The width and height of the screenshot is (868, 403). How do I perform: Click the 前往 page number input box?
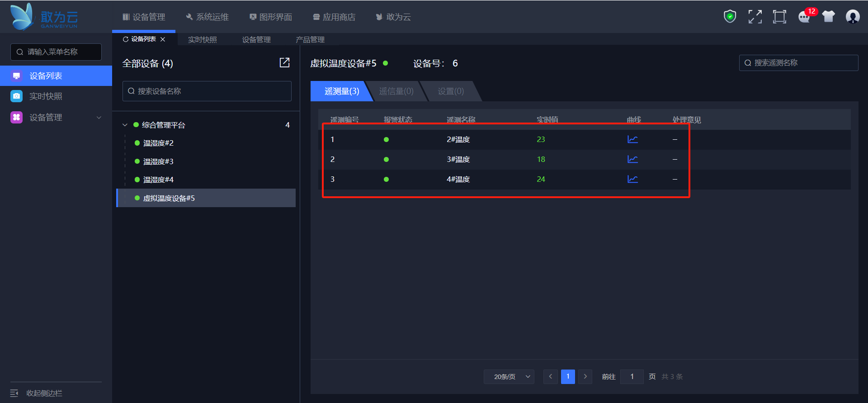click(632, 377)
